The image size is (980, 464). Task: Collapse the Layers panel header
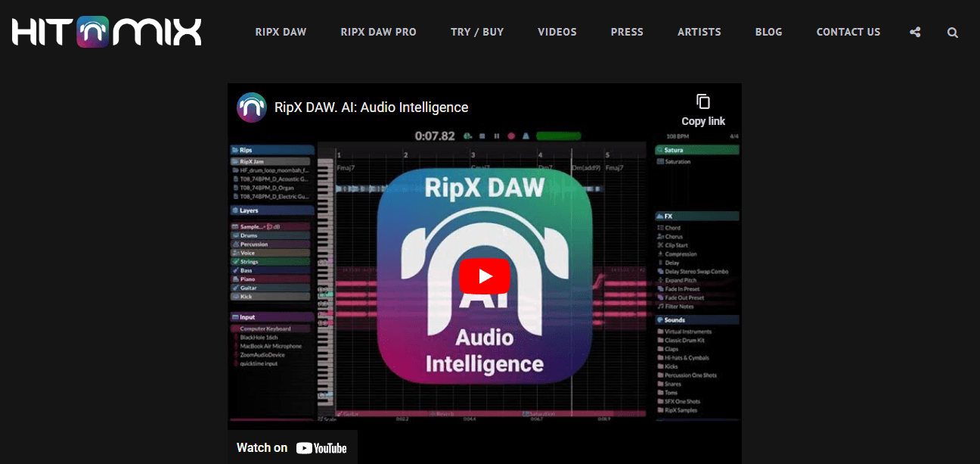pyautogui.click(x=271, y=210)
